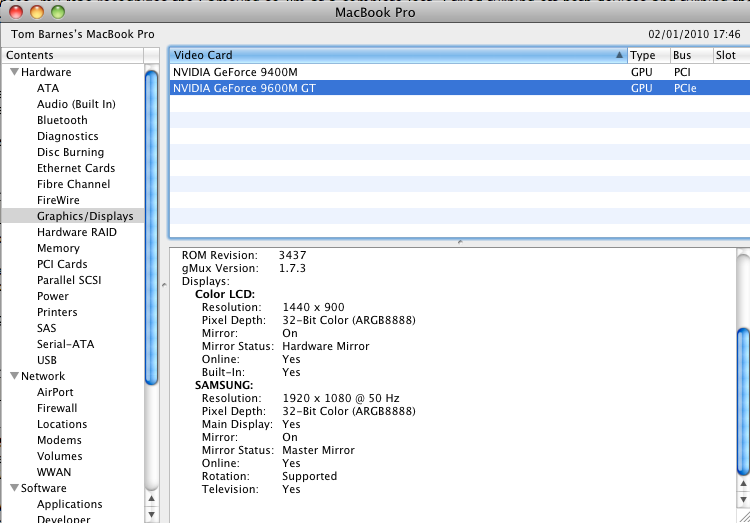The width and height of the screenshot is (750, 523).
Task: Collapse the Hardware section
Action: 14,72
